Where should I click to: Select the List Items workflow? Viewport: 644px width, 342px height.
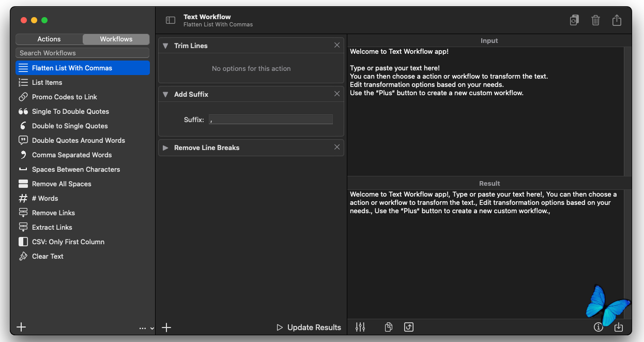tap(83, 82)
